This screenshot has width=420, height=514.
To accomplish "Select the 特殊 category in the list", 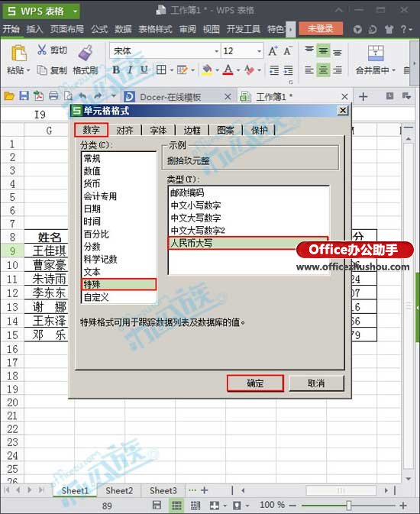I will (x=118, y=285).
